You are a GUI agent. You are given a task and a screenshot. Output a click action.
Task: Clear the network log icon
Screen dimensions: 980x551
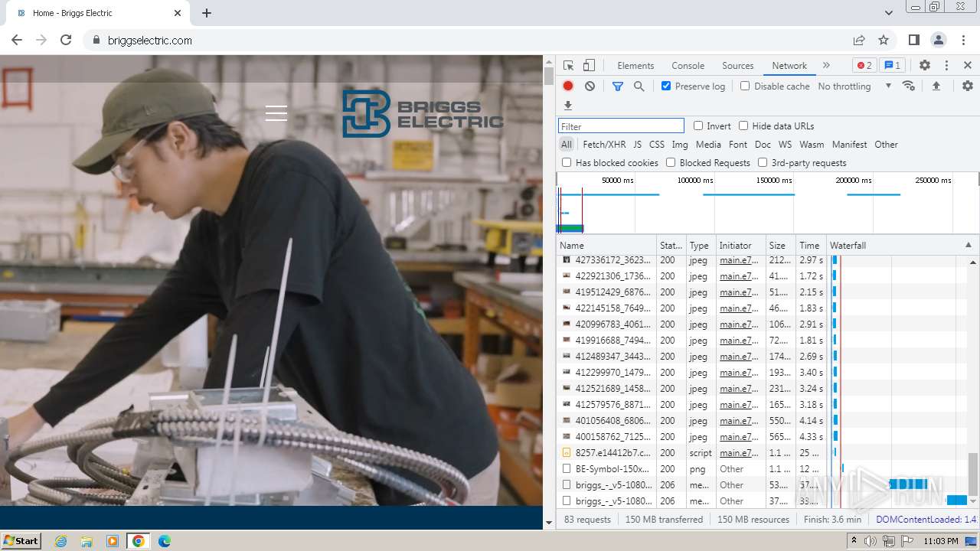[590, 86]
